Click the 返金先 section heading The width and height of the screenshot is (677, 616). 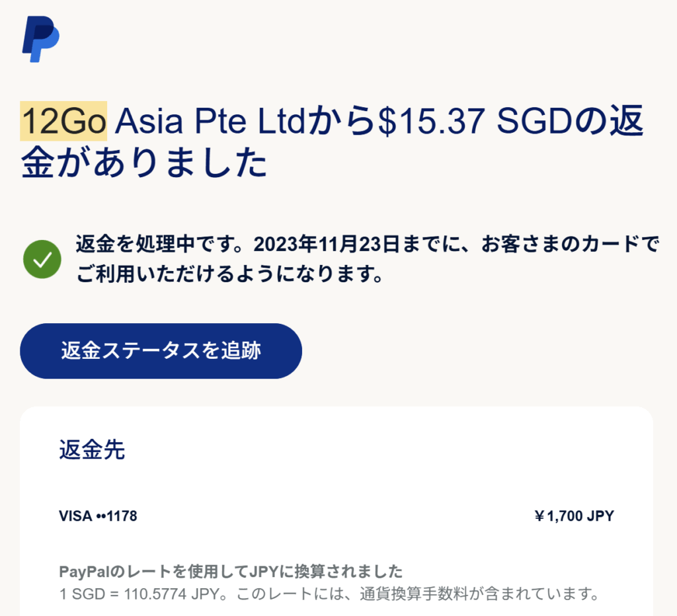point(92,451)
